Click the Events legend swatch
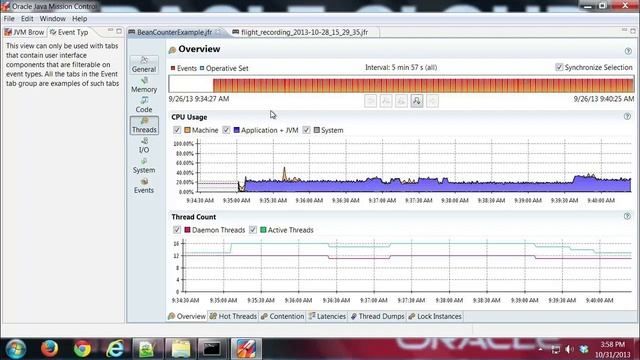The height and width of the screenshot is (360, 640). pyautogui.click(x=173, y=68)
